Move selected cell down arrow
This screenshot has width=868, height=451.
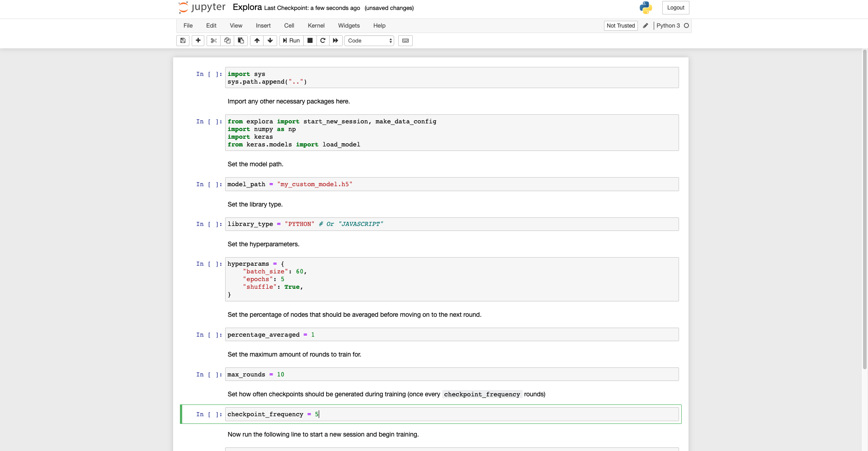pyautogui.click(x=270, y=41)
